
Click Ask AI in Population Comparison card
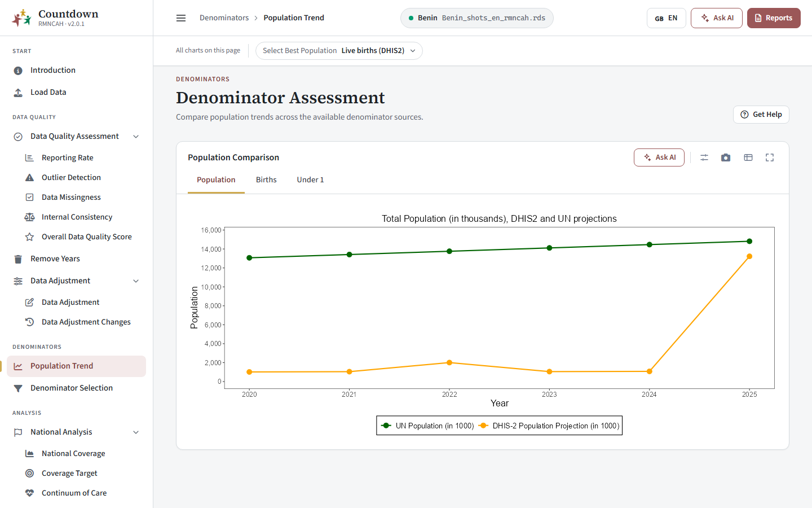(659, 157)
